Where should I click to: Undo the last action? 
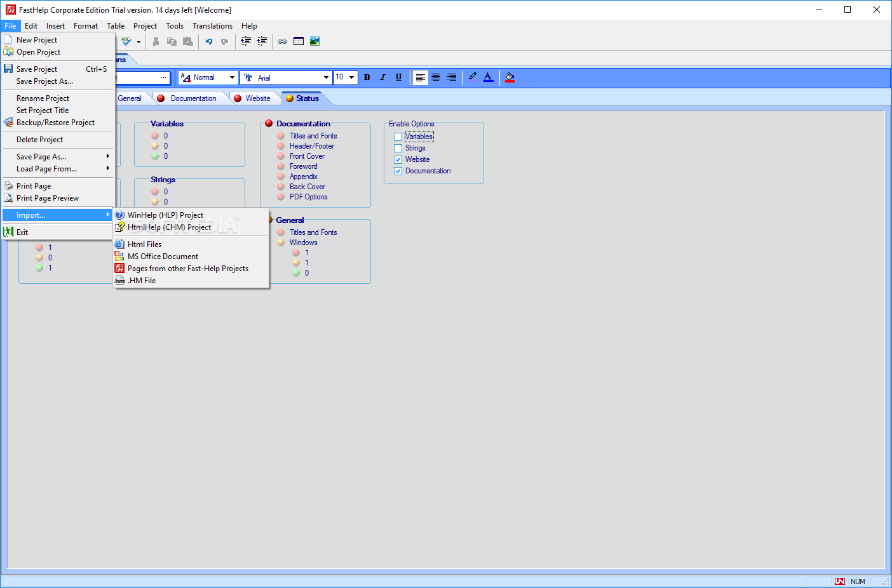208,41
